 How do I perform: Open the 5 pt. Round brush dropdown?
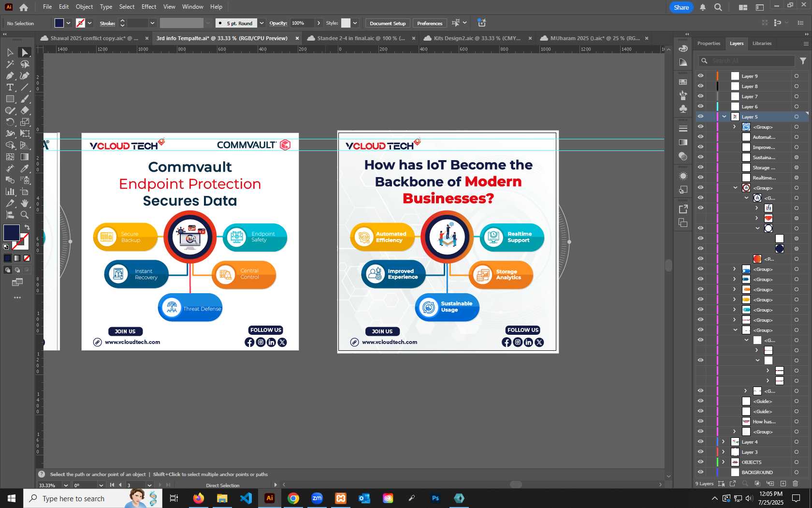click(x=261, y=23)
